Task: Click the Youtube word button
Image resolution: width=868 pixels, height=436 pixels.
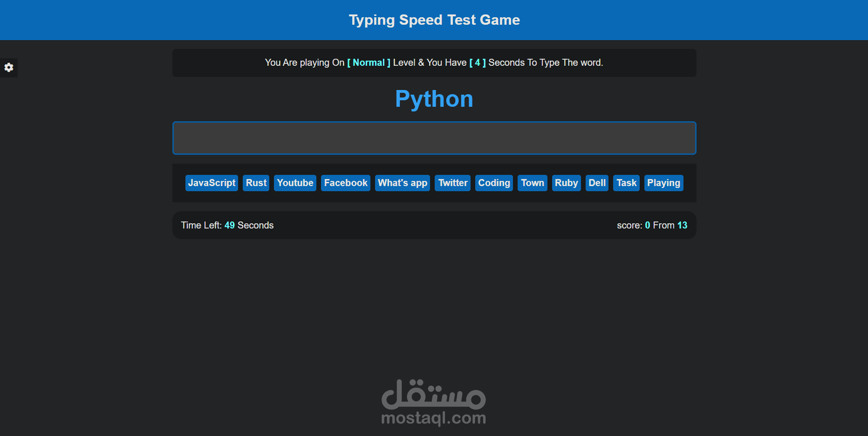Action: click(295, 183)
